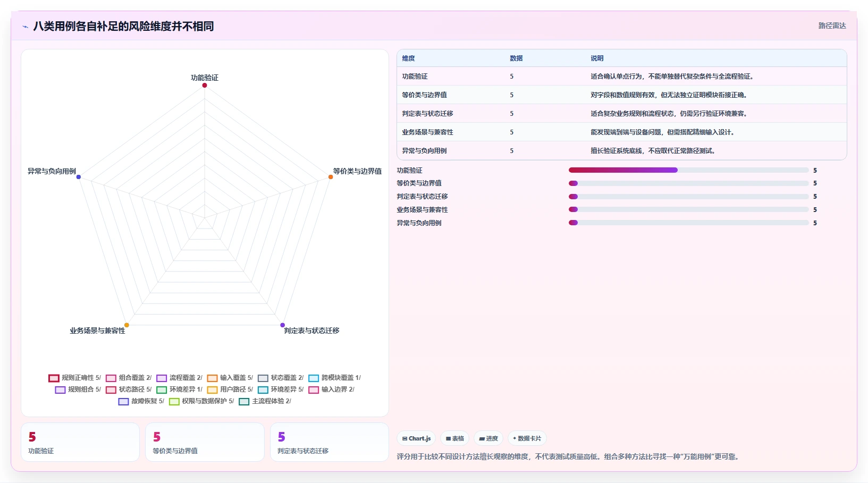Click the icon beside the title 八类用例各自补足的风险维度并不相同
Viewport: 868px width, 483px height.
[25, 27]
